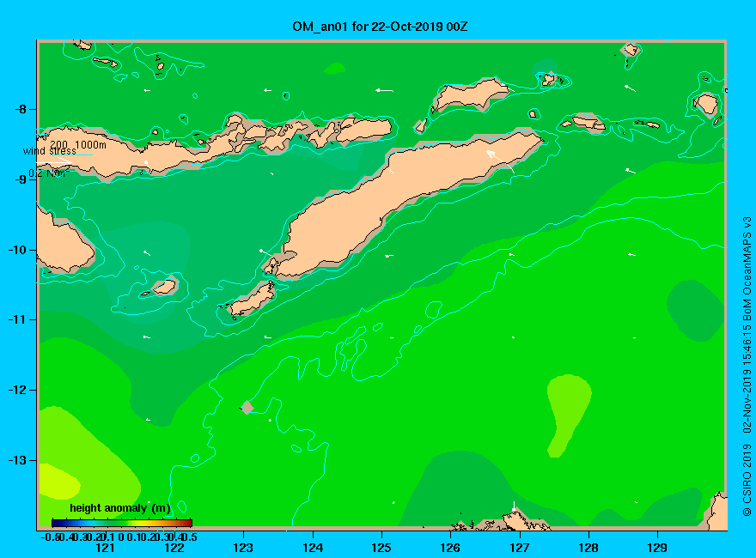Click the longitude label "129"
This screenshot has height=558, width=756.
coord(657,548)
